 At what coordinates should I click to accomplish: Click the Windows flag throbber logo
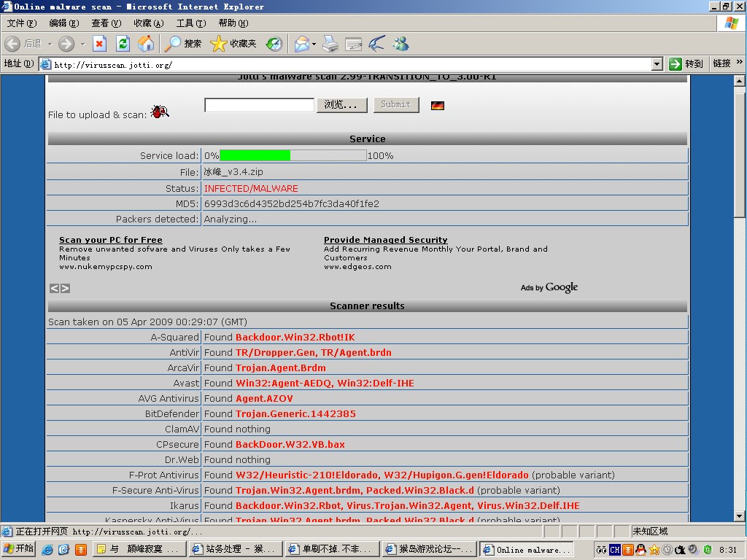pyautogui.click(x=731, y=23)
